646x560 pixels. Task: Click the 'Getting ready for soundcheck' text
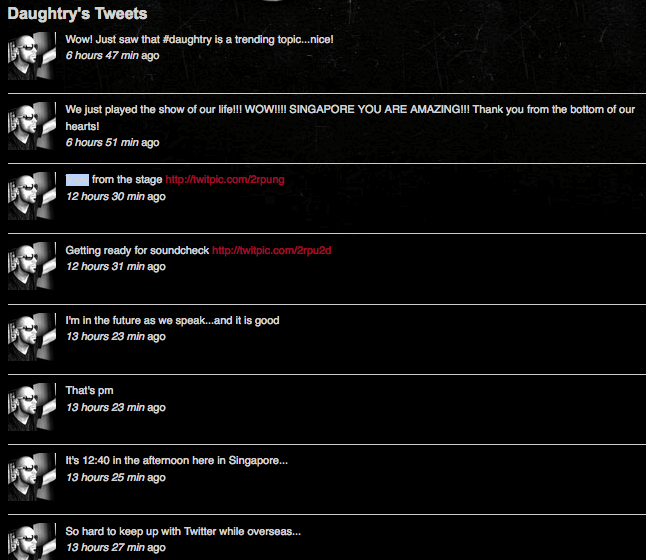(138, 251)
